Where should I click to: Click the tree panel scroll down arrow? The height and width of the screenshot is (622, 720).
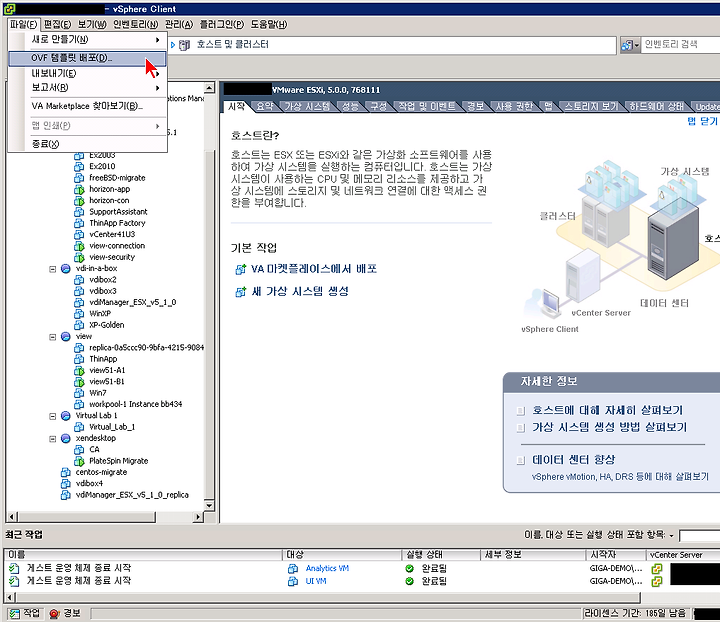click(x=209, y=505)
